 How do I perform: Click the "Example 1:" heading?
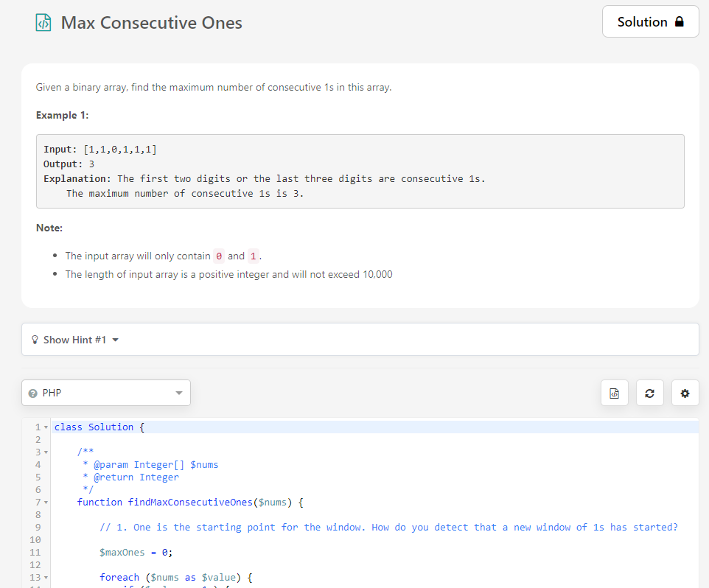63,115
